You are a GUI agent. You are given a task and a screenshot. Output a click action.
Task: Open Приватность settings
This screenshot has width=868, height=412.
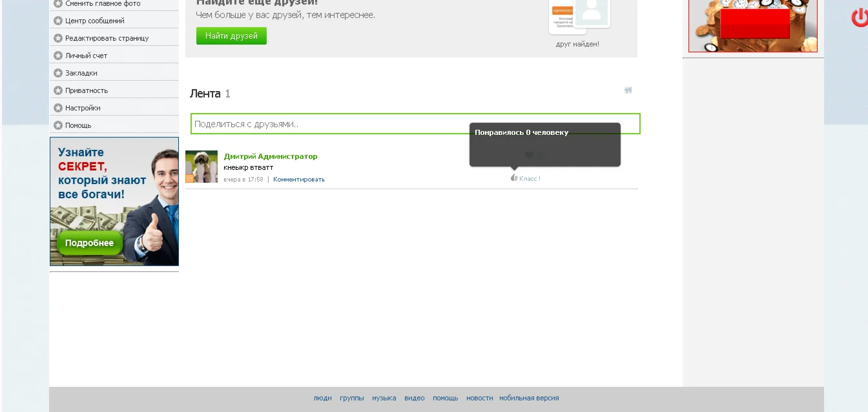click(x=87, y=90)
